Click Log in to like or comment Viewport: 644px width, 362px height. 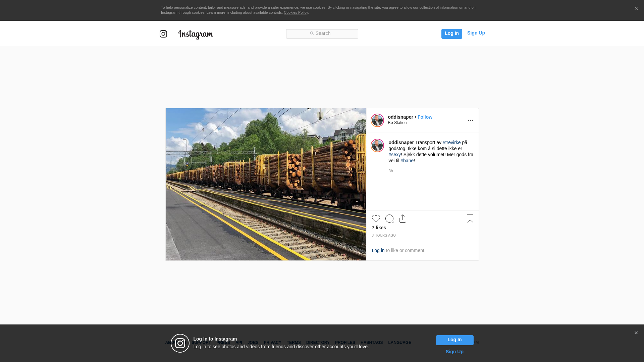(x=378, y=250)
